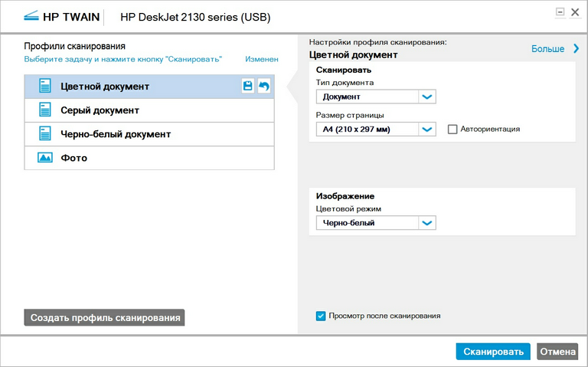The image size is (588, 367).
Task: Open the Цветовой режим dropdown arrow
Action: [x=426, y=223]
